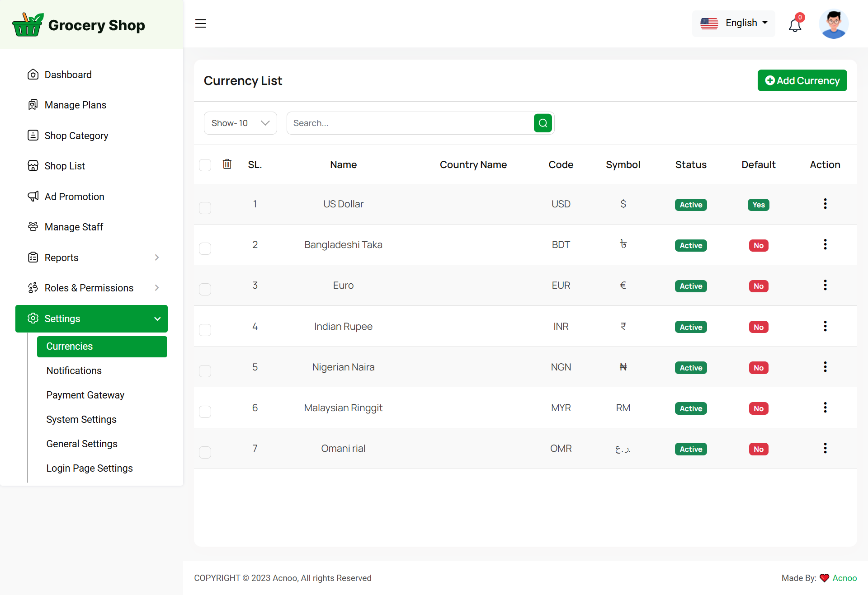Screen dimensions: 868x595
Task: Go to Shop Category in sidebar
Action: 76,136
